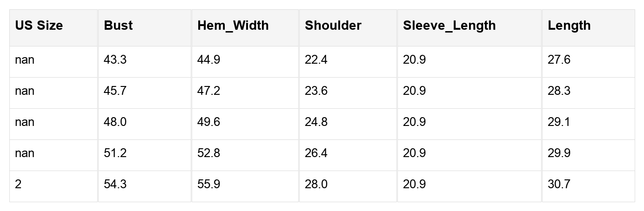Click the Hem_Width cell showing 44.9
Viewport: 644px width, 211px height.
click(x=208, y=60)
